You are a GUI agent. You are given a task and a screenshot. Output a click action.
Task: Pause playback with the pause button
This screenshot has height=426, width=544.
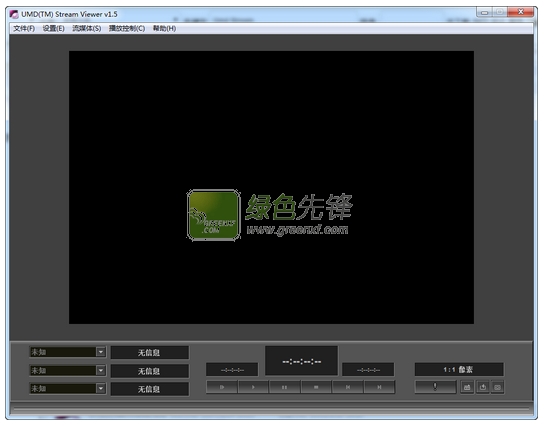(x=284, y=387)
